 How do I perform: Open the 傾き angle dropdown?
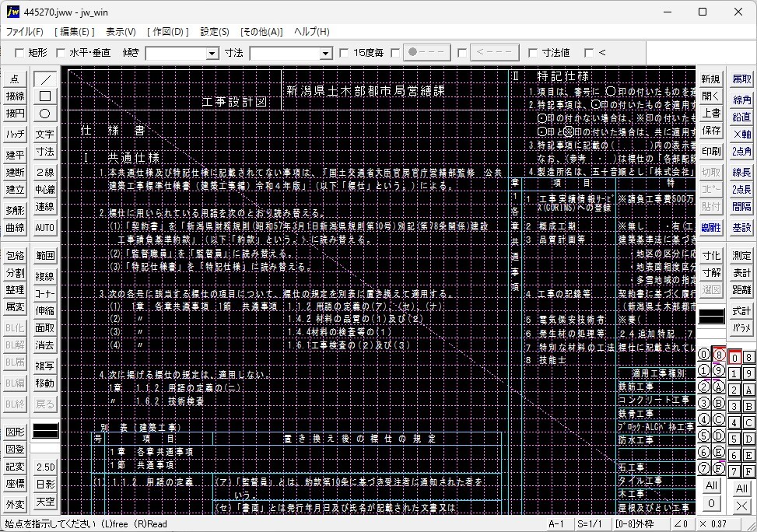[x=212, y=54]
